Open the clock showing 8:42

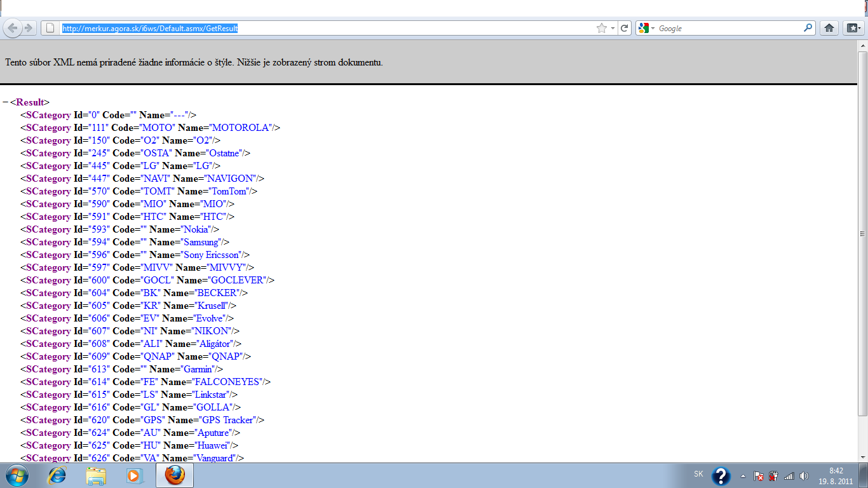click(x=836, y=476)
